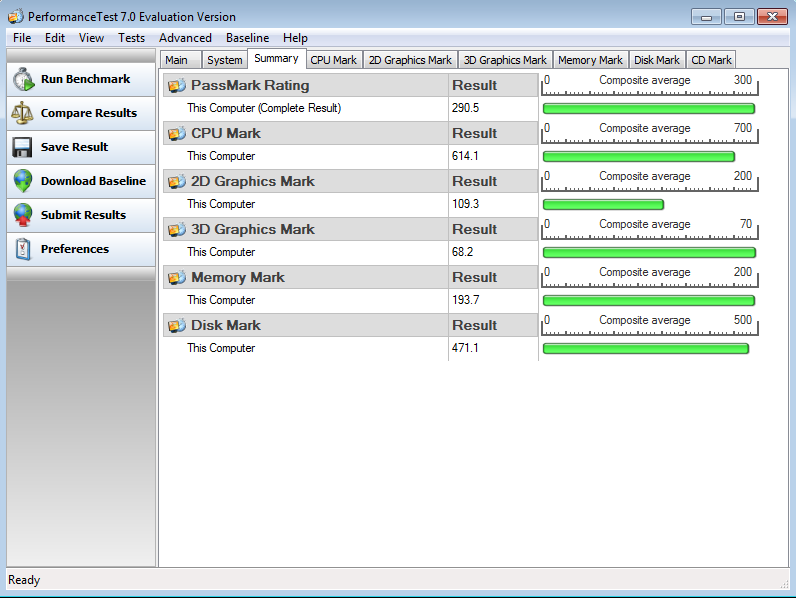Screen dimensions: 796x598
Task: Select 'This Computer (Complete Result)' row
Action: [350, 108]
